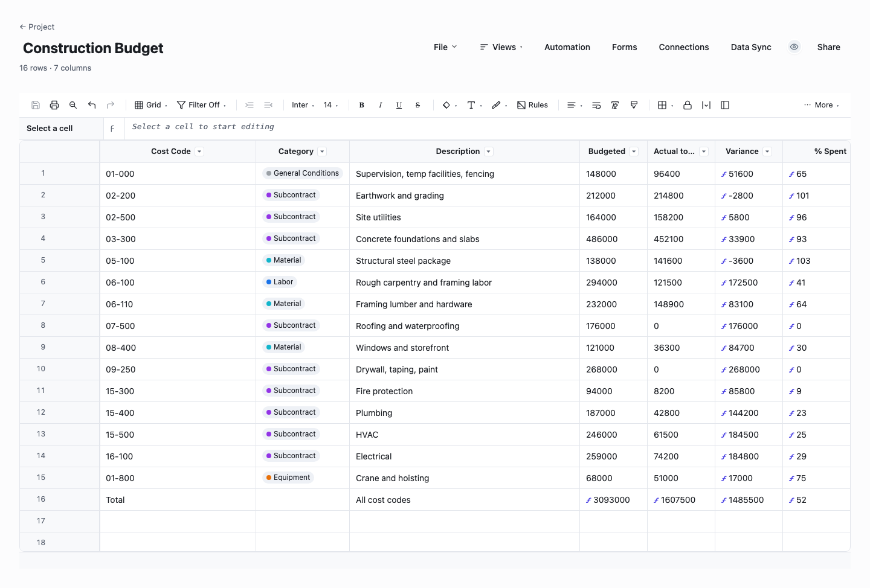Image resolution: width=870 pixels, height=588 pixels.
Task: Go back to Project
Action: coord(37,27)
